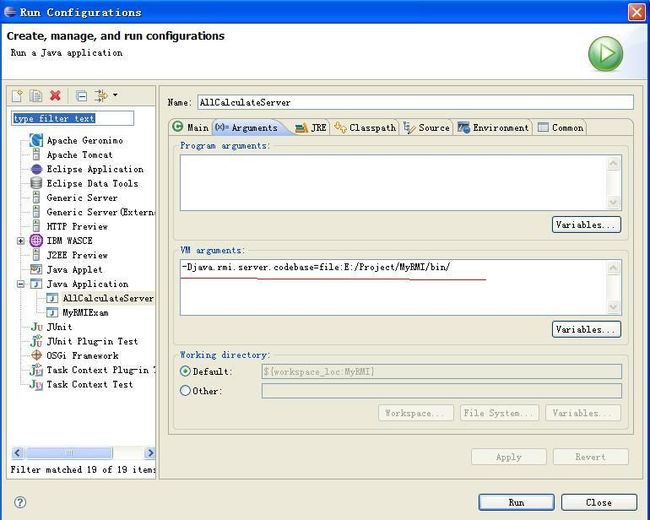Click the Task Context Test icon
650x520 pixels.
click(36, 385)
